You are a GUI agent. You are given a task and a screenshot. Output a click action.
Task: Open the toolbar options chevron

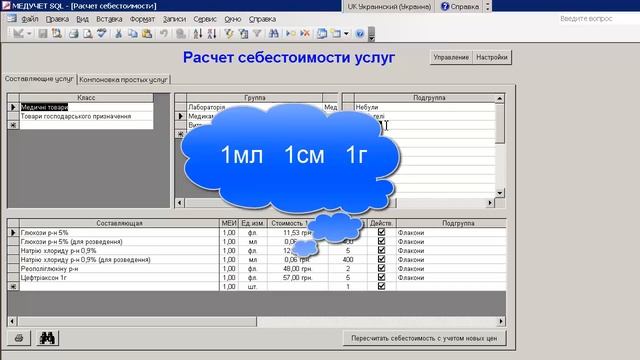[x=371, y=34]
